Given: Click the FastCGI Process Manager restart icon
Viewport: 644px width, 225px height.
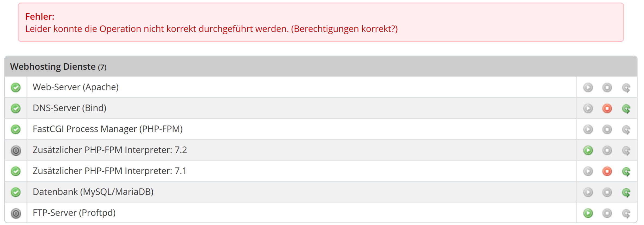Looking at the screenshot, I should click(x=626, y=130).
